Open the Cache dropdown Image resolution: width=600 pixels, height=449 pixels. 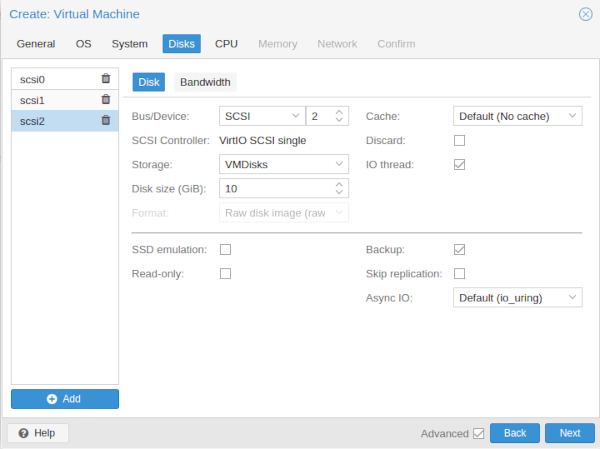pos(517,116)
